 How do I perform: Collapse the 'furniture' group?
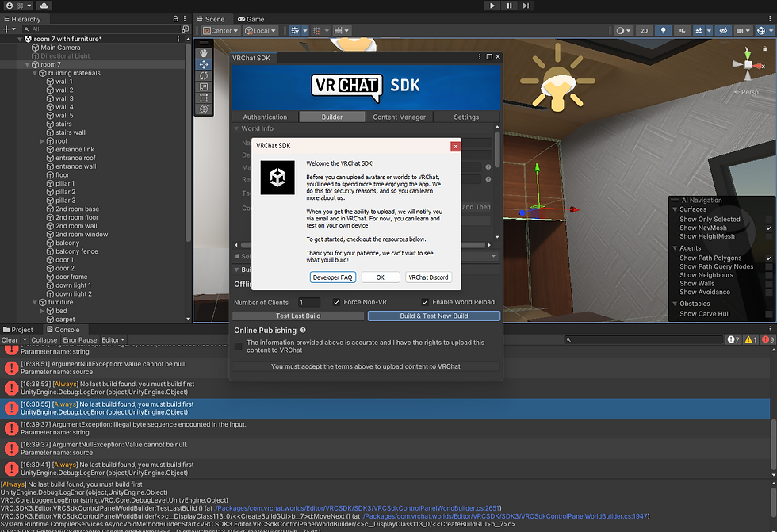tap(35, 303)
